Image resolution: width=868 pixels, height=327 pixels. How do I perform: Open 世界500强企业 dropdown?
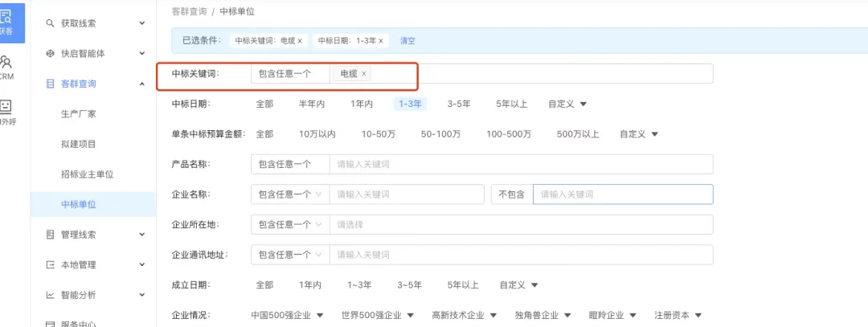378,316
